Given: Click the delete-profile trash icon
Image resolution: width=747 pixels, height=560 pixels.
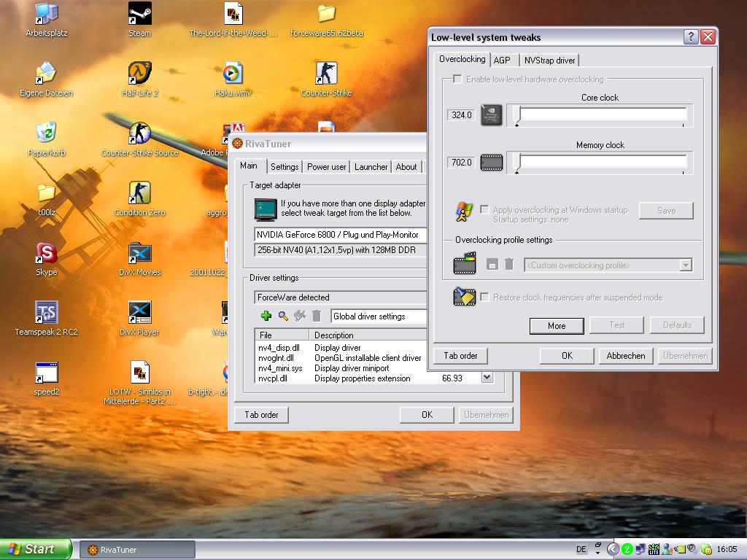Looking at the screenshot, I should point(508,264).
